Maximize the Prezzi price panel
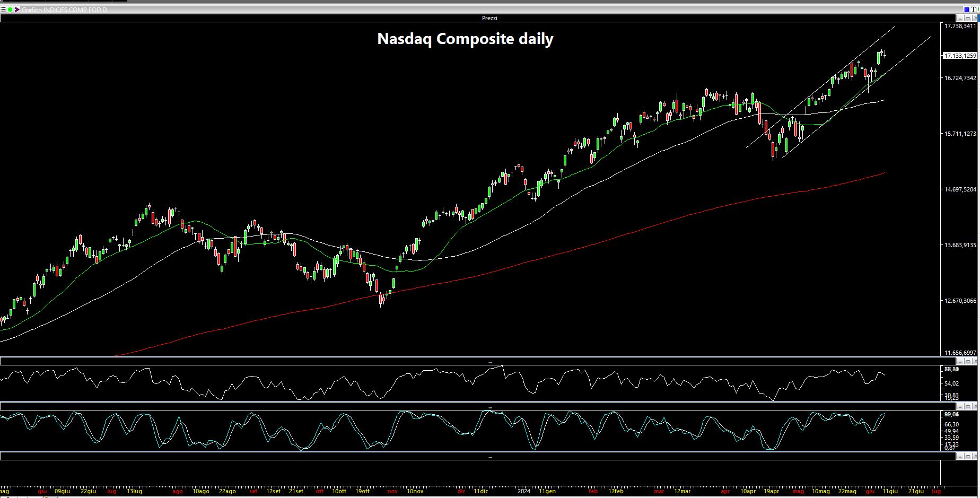Image resolution: width=980 pixels, height=498 pixels. pos(968,18)
